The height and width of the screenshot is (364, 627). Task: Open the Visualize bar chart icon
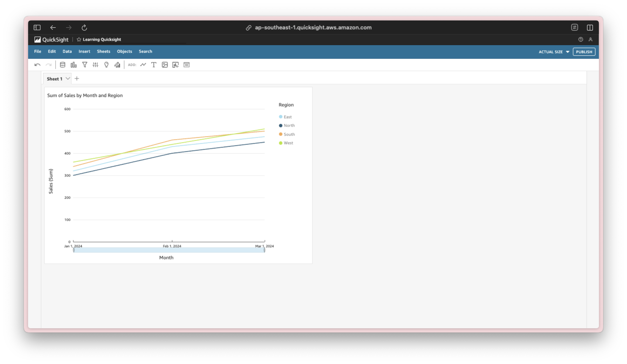tap(73, 65)
